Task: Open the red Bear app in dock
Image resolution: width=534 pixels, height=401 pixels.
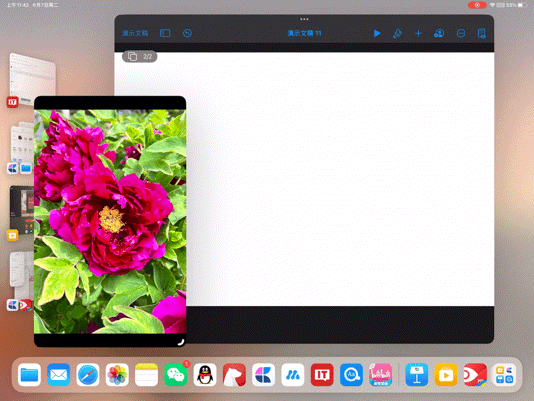Action: pyautogui.click(x=234, y=375)
